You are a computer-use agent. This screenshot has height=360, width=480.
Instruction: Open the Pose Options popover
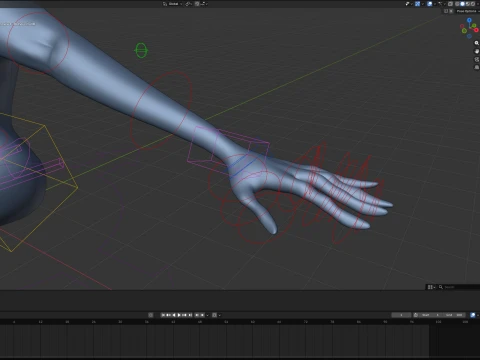[468, 11]
